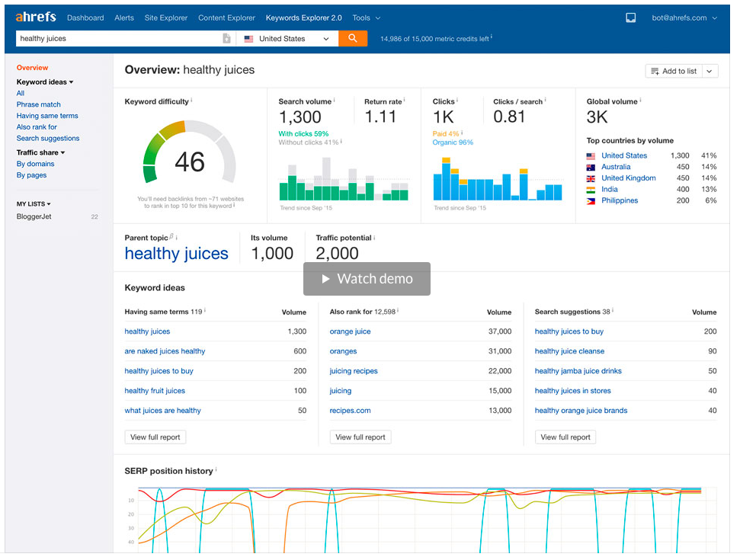Click the Australia country link
The width and height of the screenshot is (756, 557).
pos(616,167)
